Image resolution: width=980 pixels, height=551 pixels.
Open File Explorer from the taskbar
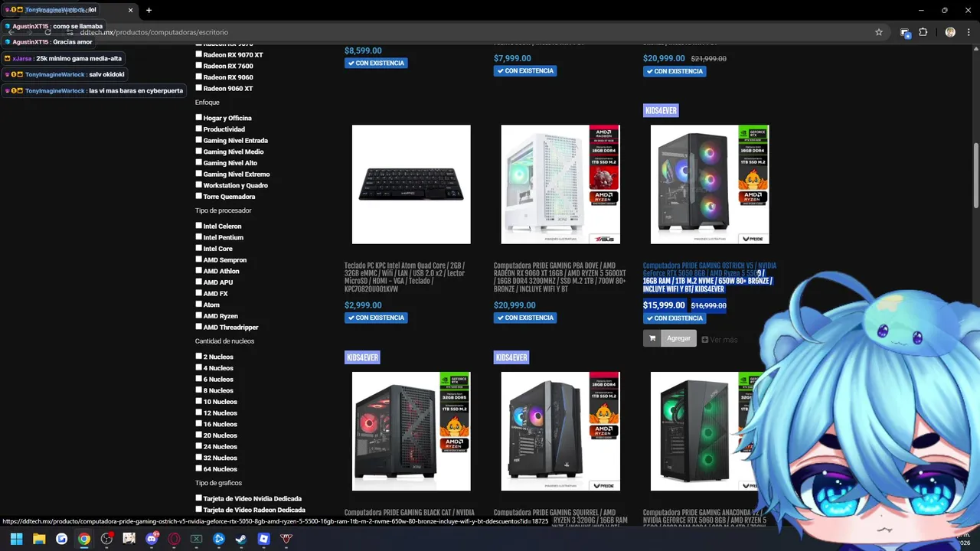click(39, 539)
